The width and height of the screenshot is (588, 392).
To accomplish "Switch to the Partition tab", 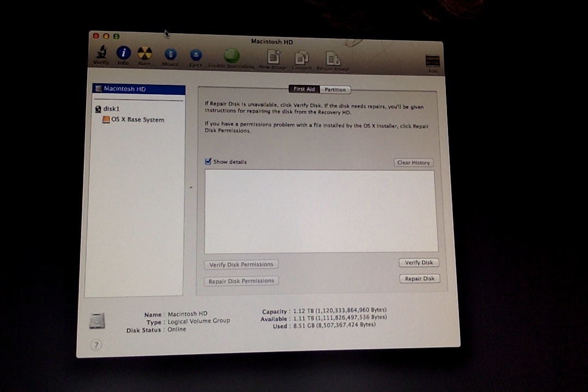I will click(335, 90).
